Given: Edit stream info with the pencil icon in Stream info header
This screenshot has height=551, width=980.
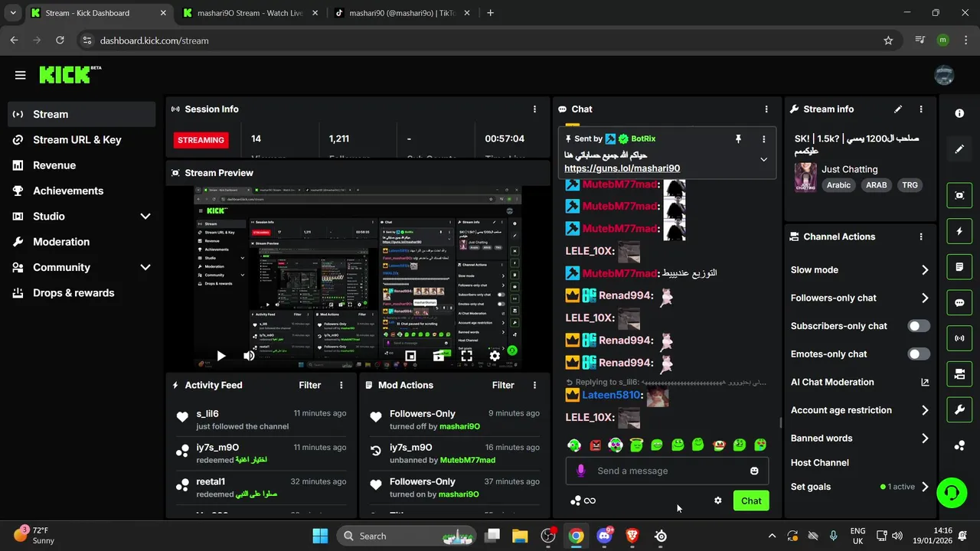Looking at the screenshot, I should 898,109.
